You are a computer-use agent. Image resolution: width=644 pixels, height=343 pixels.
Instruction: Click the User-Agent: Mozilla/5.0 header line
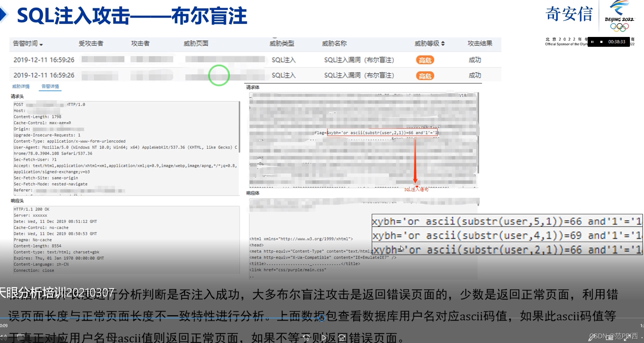(x=125, y=147)
